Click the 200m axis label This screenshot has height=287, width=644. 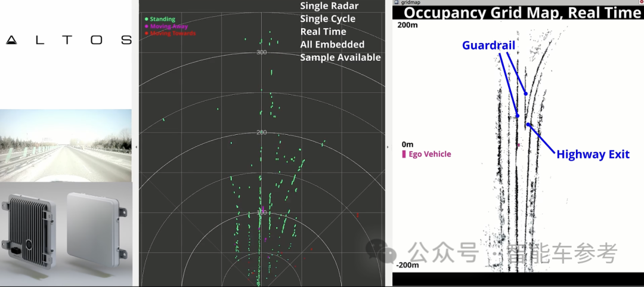coord(407,24)
